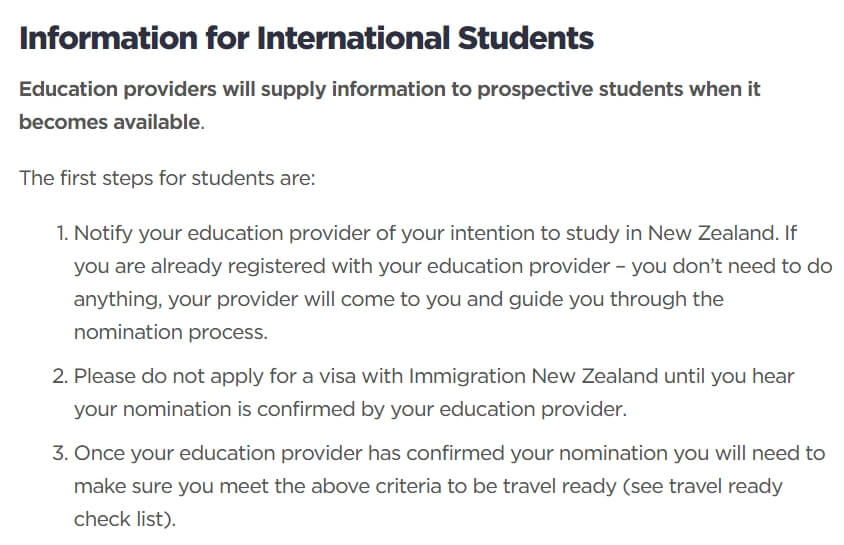The height and width of the screenshot is (545, 844).
Task: Click 'already registered with your education provider'
Action: pyautogui.click(x=381, y=266)
